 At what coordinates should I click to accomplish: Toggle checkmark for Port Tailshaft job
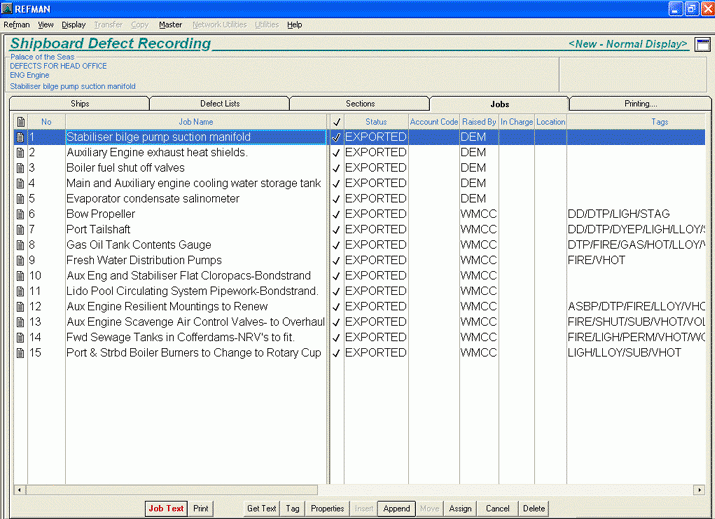tap(336, 230)
